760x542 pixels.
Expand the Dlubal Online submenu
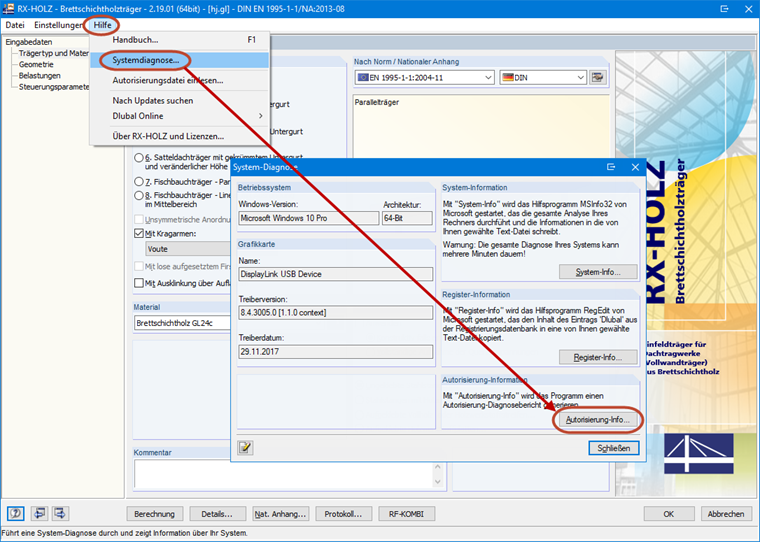click(x=179, y=116)
